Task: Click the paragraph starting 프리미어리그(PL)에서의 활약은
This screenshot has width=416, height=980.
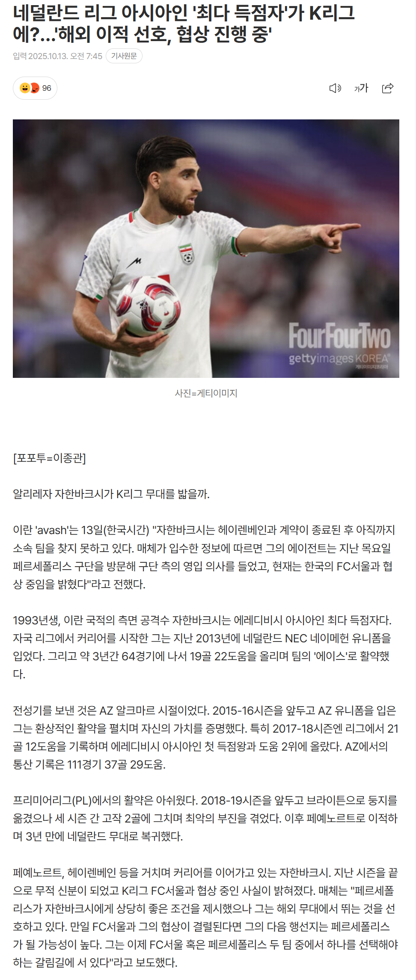Action: (205, 818)
